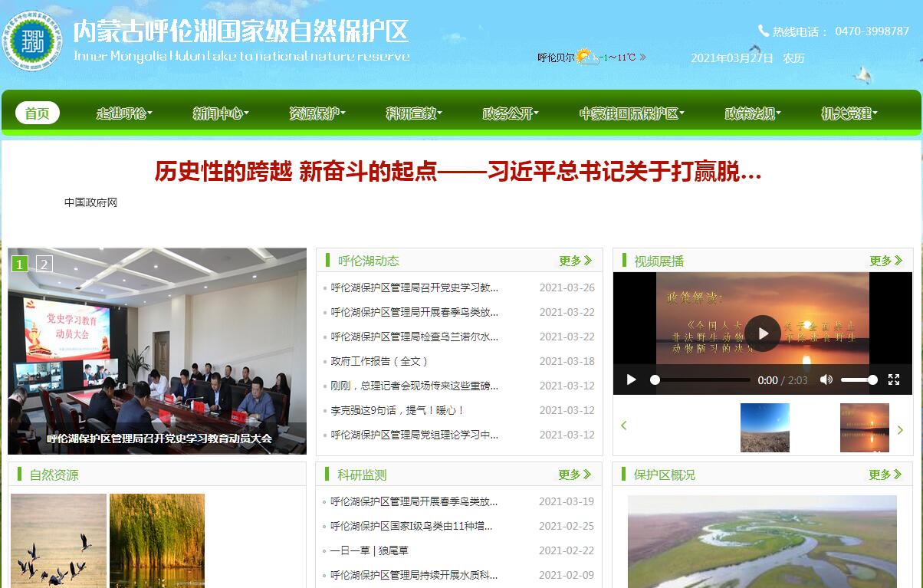This screenshot has height=588, width=923.
Task: Open the golden reeds photo in 自然资源
Action: [157, 540]
